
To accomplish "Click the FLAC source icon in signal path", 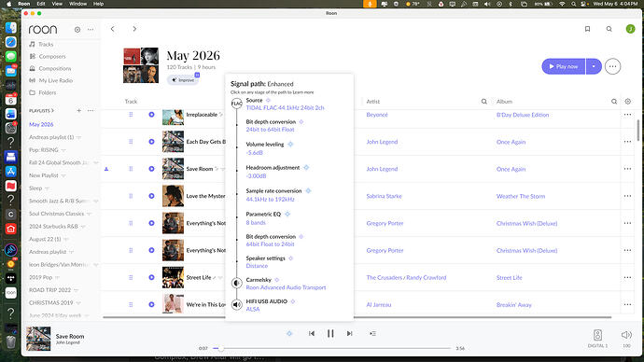I will click(x=237, y=104).
